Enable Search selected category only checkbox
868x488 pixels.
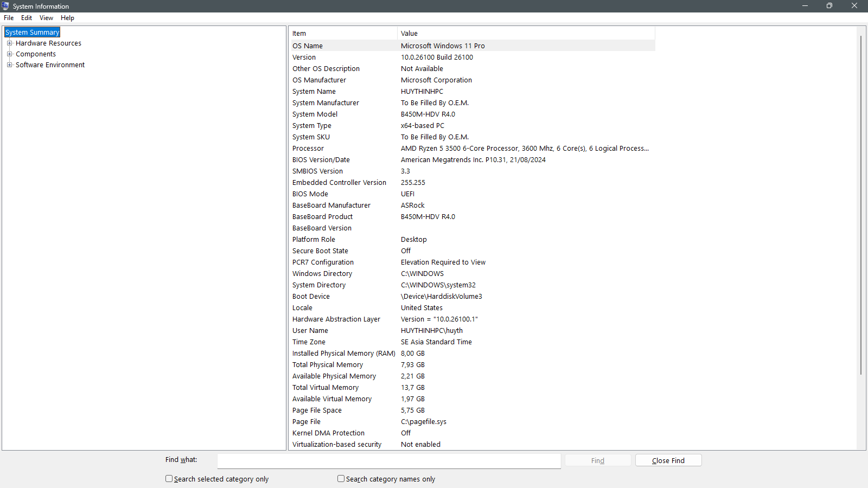[169, 479]
